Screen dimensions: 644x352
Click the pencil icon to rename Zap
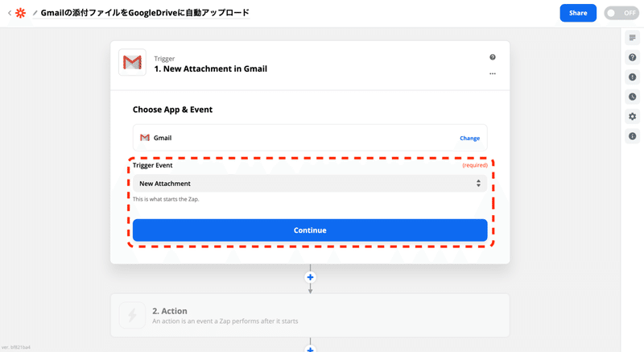[35, 13]
